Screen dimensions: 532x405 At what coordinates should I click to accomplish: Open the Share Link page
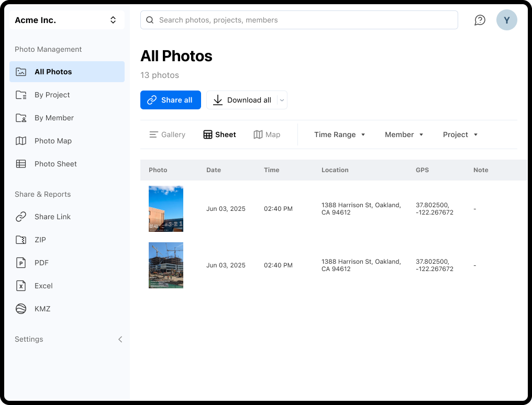point(67,217)
